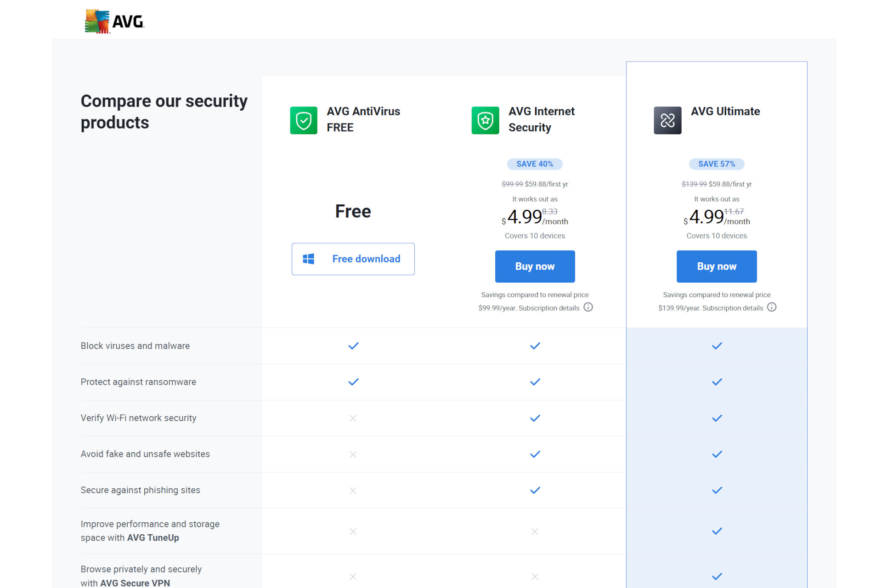The image size is (882, 588).
Task: Click AntiVirus FREE cross for phishing sites row
Action: coord(353,491)
